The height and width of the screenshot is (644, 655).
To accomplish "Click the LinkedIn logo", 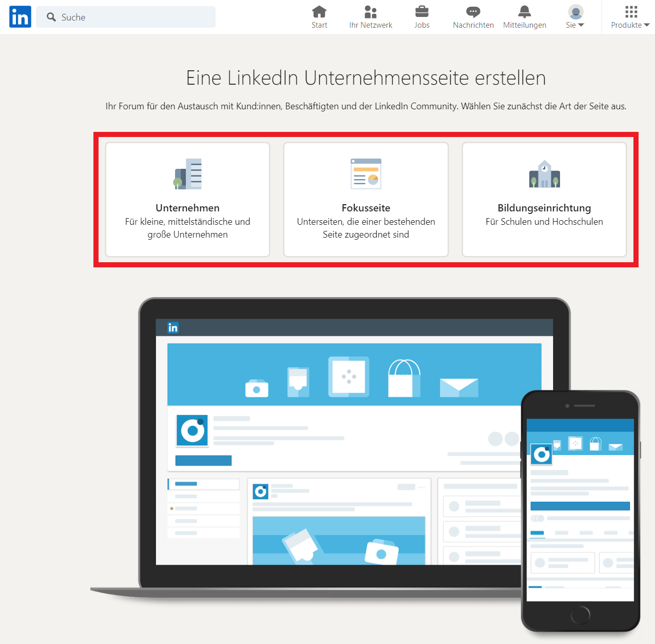I will [x=20, y=17].
